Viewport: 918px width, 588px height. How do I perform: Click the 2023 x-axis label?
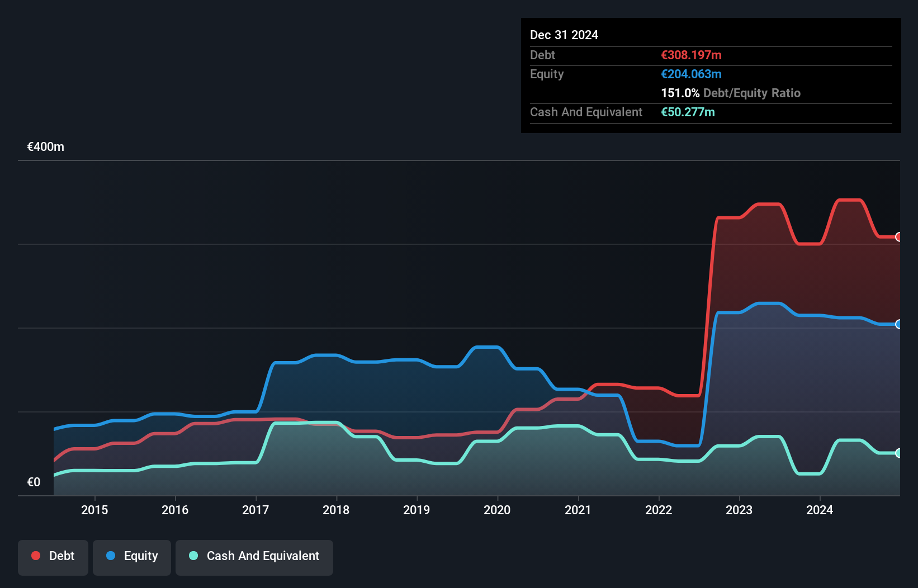coord(739,510)
